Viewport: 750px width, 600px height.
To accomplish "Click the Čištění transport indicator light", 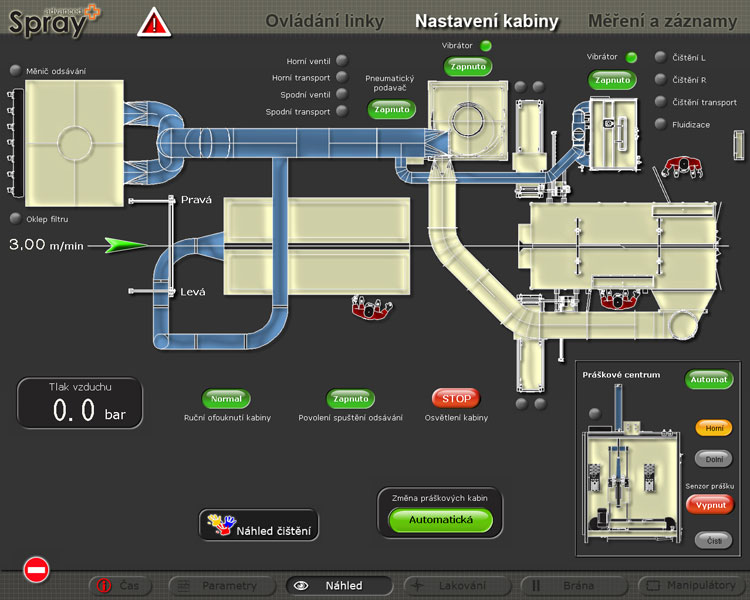I will click(x=660, y=102).
